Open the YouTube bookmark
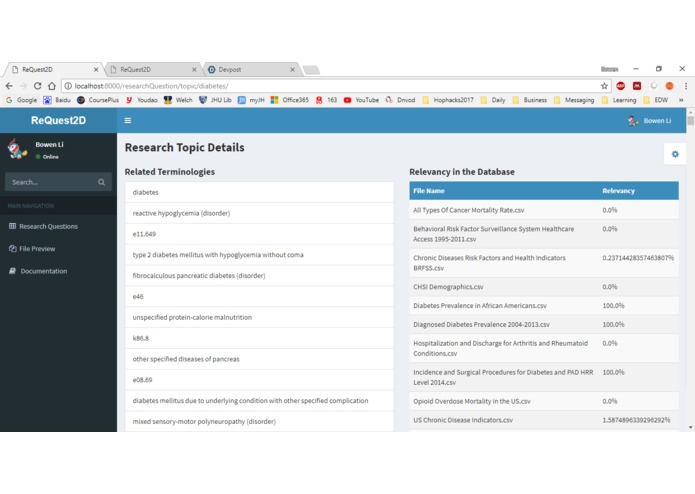 click(361, 100)
